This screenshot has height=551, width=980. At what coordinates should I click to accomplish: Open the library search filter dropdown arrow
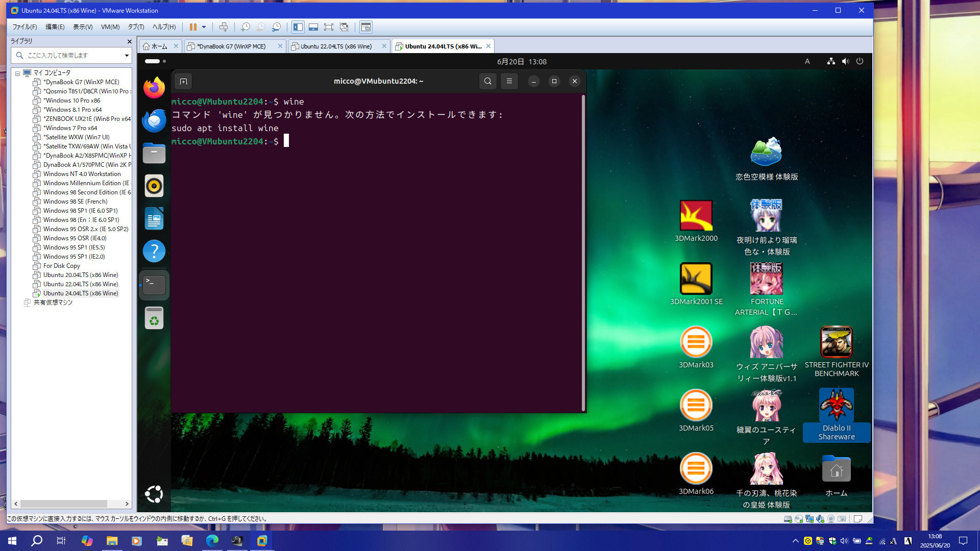pos(127,55)
